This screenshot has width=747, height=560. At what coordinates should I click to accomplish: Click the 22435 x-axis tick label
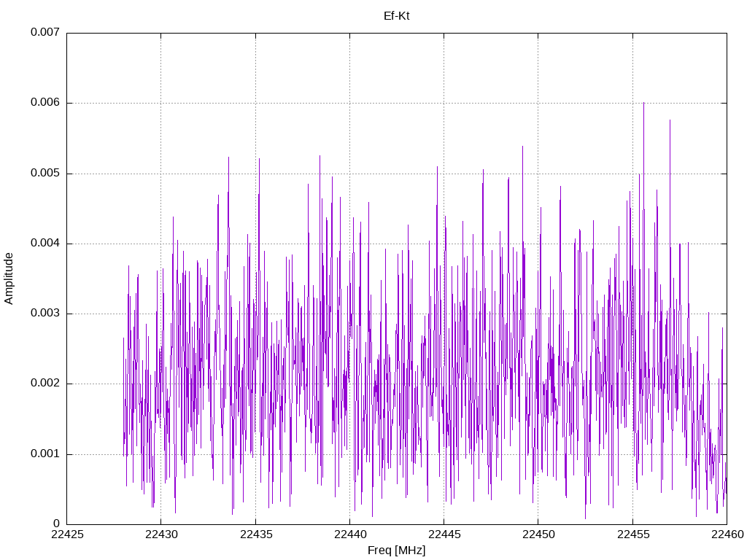[256, 534]
